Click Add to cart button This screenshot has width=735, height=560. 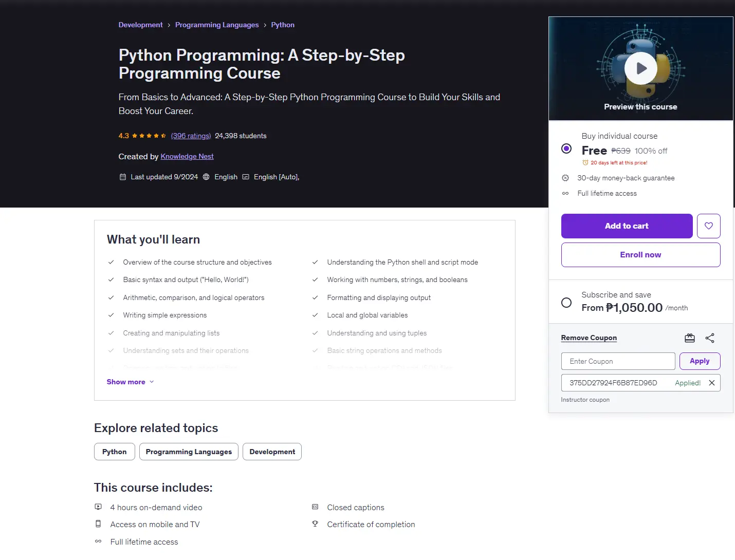[627, 226]
